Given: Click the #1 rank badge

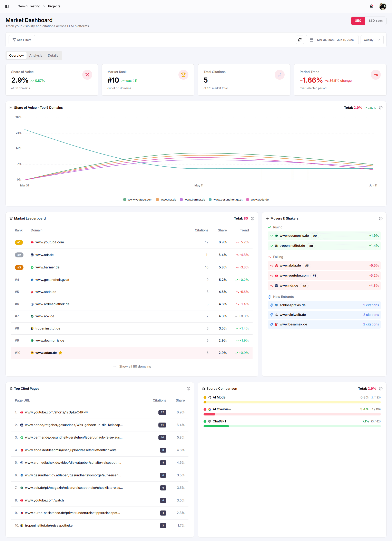Looking at the screenshot, I should tap(19, 242).
